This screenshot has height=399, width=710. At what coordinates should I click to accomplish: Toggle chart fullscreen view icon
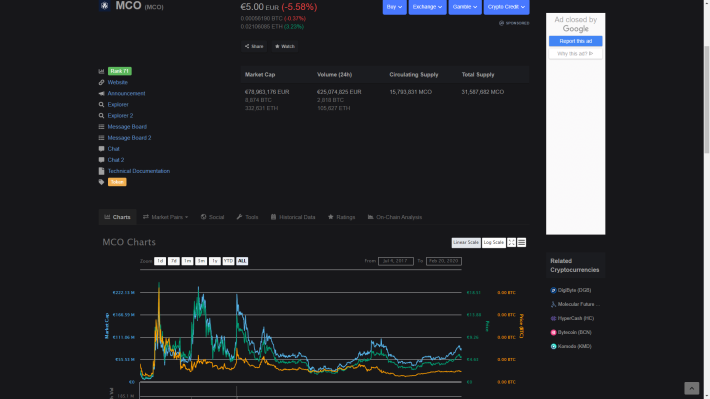tap(511, 243)
